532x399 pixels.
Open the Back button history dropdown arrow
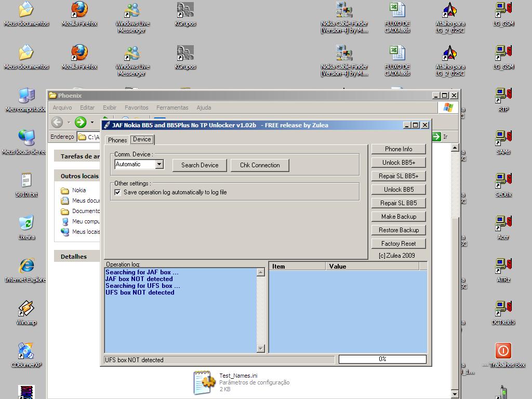(x=69, y=122)
